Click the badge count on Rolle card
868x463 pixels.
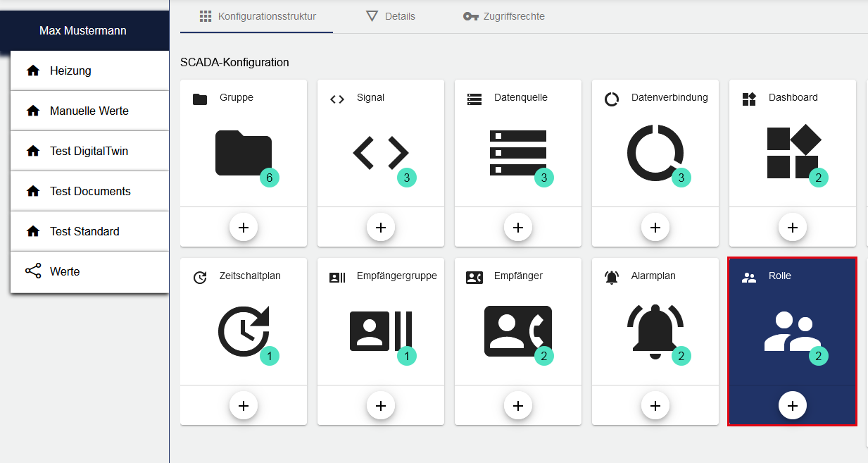818,357
